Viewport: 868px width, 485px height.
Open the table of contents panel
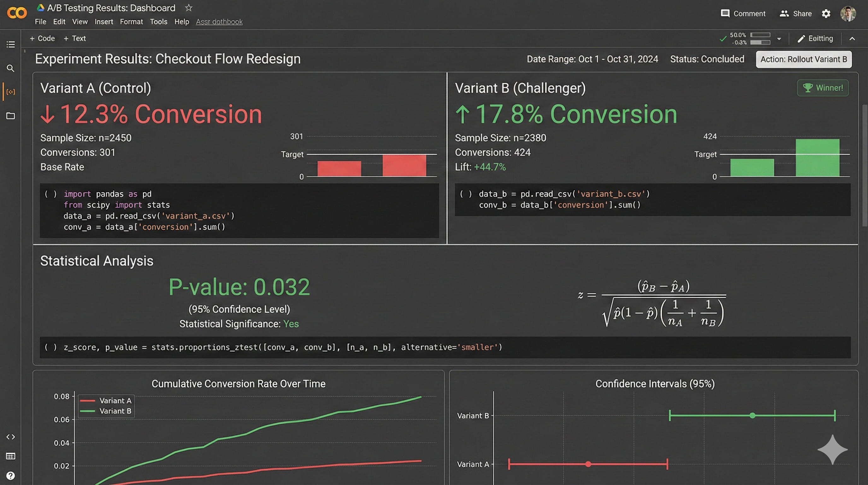[10, 44]
